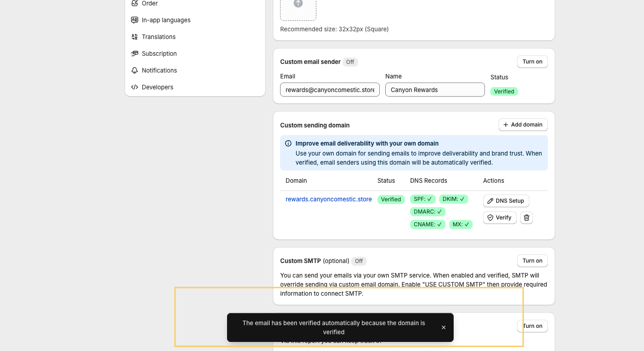Click the Translations sidebar icon
The width and height of the screenshot is (644, 351).
click(135, 37)
